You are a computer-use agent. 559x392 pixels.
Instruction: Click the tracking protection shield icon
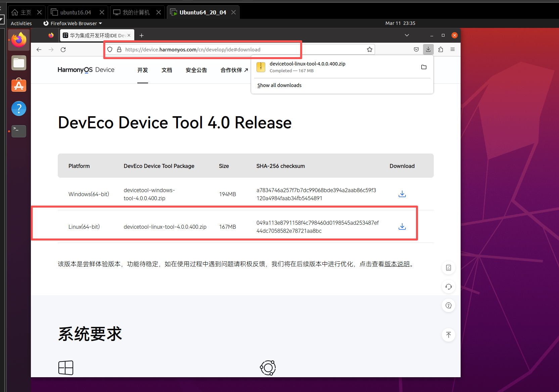(x=110, y=49)
